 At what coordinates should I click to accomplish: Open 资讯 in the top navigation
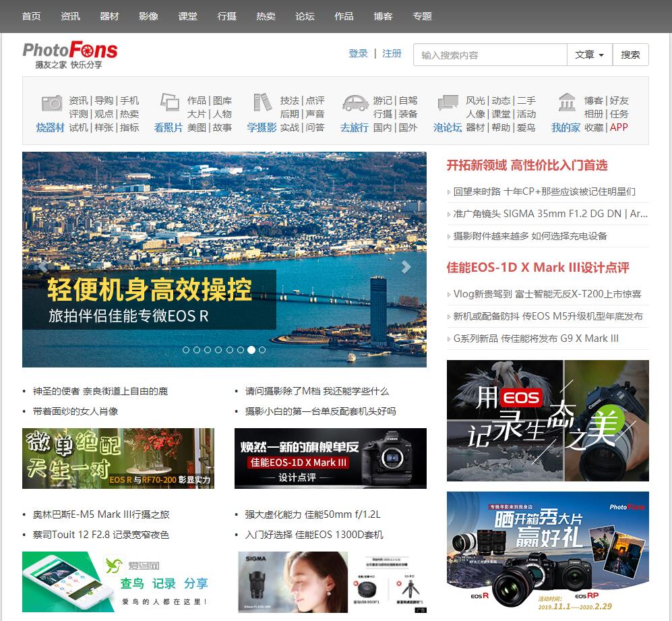[x=70, y=16]
